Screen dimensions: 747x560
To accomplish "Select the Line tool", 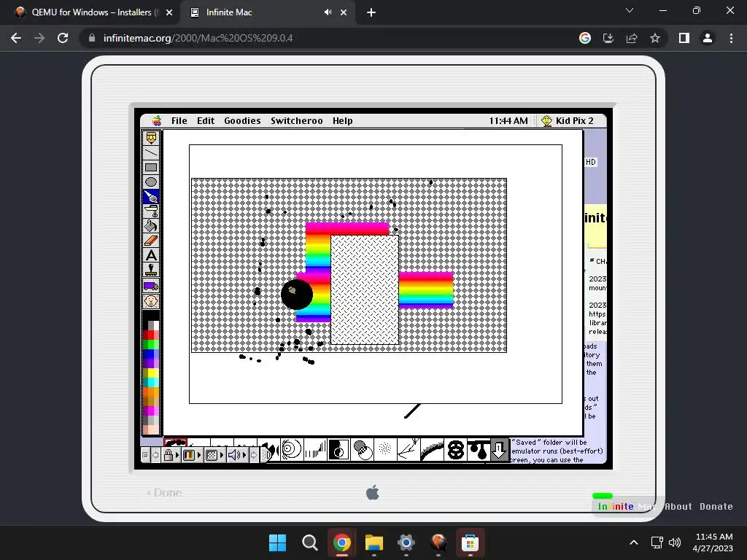I will pos(151,152).
